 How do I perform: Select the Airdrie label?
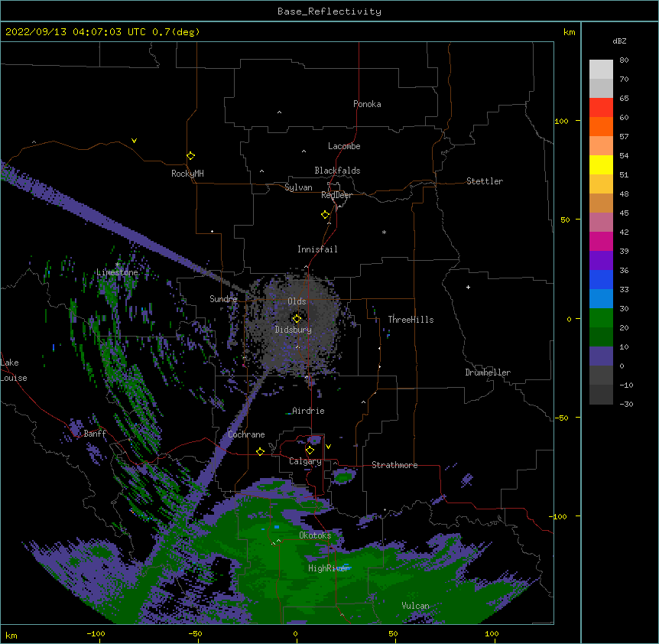coord(308,411)
